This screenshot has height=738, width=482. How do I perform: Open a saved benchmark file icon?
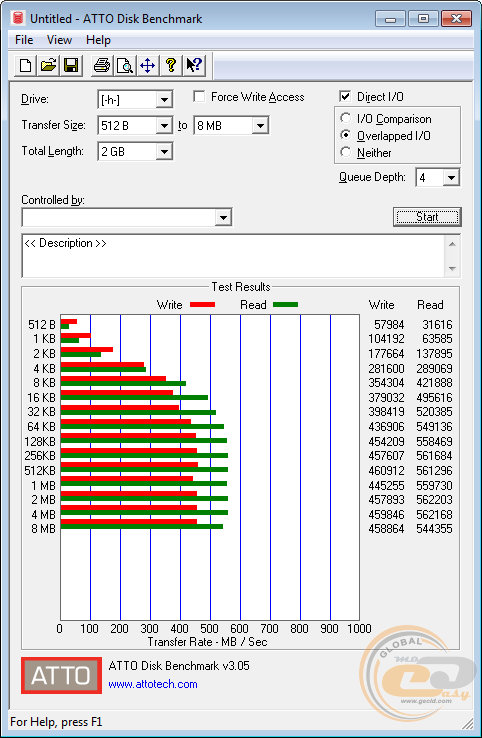tap(48, 65)
